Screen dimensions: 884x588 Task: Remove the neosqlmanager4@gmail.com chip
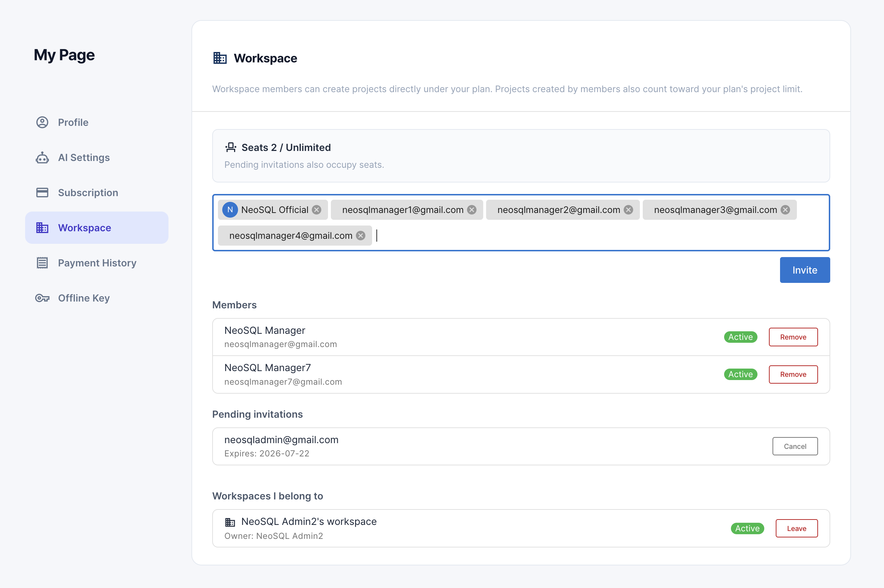click(361, 236)
